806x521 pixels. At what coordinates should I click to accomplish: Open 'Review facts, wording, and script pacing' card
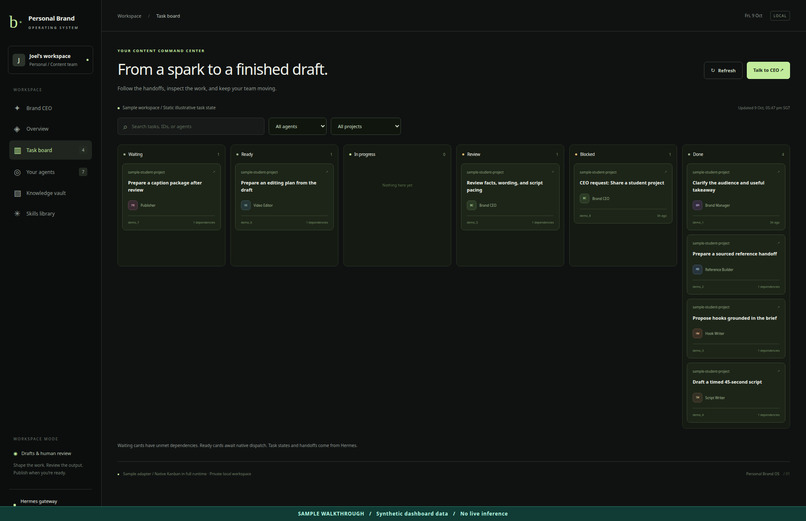(510, 197)
